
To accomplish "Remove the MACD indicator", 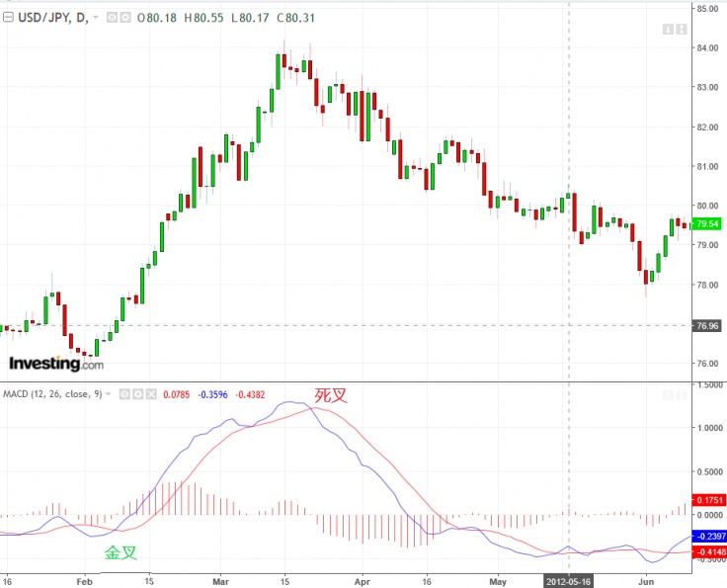I will [153, 393].
